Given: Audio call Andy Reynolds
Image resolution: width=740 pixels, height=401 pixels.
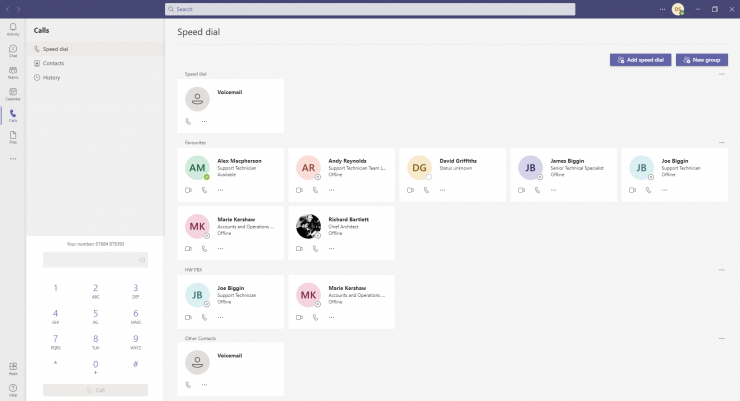Looking at the screenshot, I should click(x=315, y=190).
